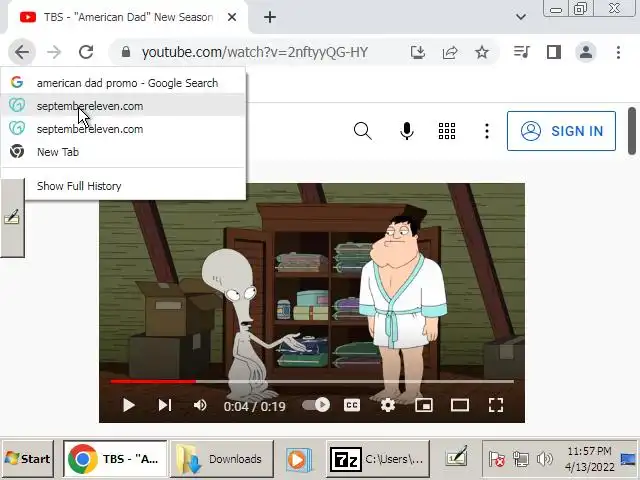Screen dimensions: 640x480
Task: Choose New Tab from history dropdown
Action: pos(124,152)
